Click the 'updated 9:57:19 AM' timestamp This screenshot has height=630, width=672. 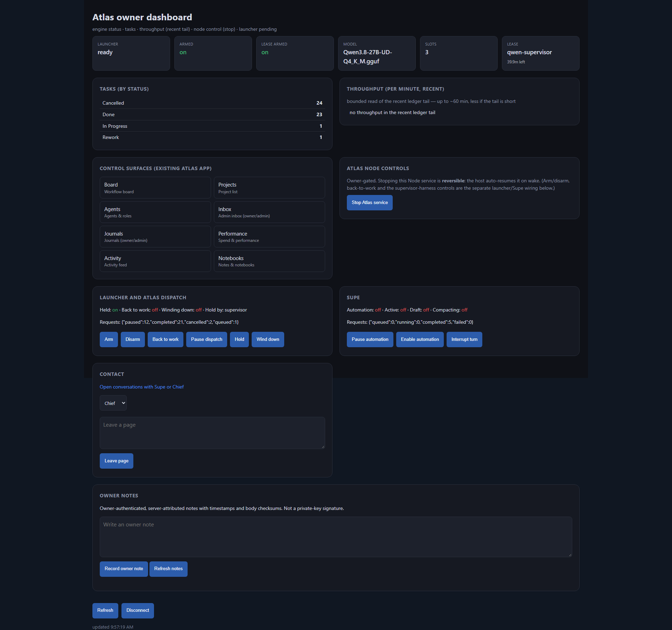pyautogui.click(x=113, y=627)
